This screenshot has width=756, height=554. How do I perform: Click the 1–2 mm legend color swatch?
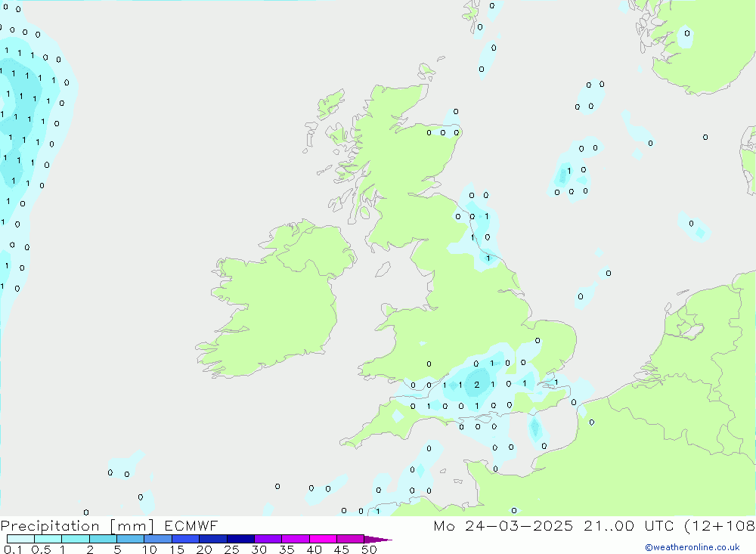tap(76, 539)
